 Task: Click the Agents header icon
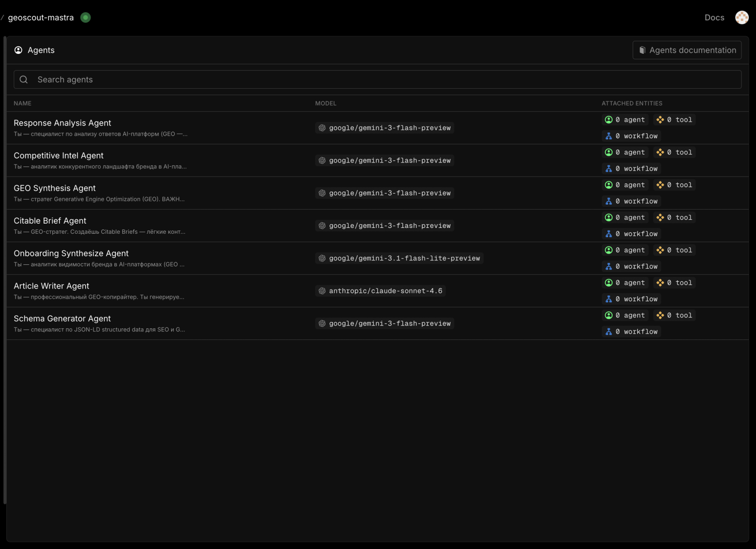[18, 50]
